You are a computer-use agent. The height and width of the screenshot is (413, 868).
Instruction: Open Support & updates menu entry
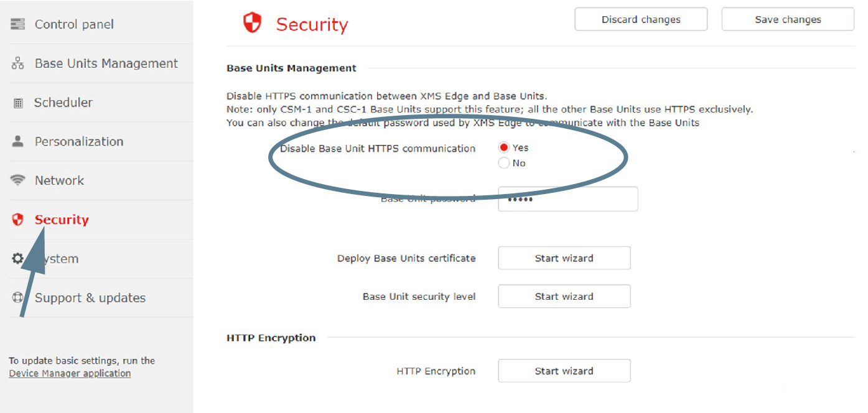(90, 298)
